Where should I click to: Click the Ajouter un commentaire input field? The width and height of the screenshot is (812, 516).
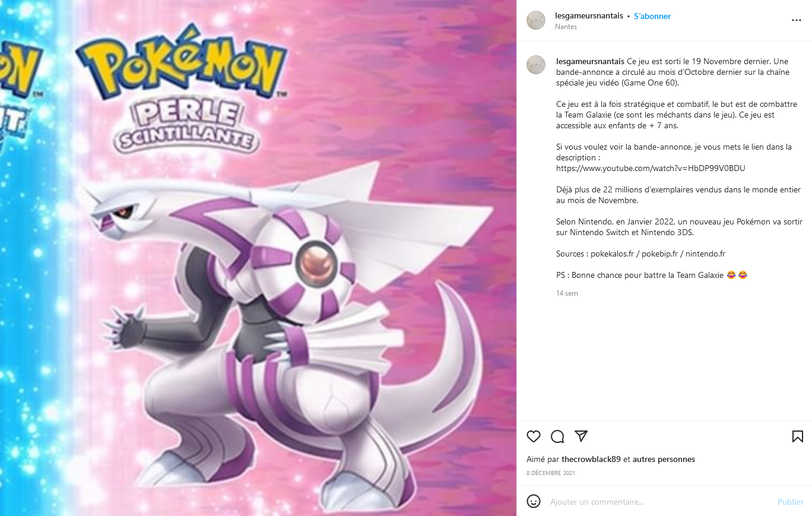click(659, 502)
